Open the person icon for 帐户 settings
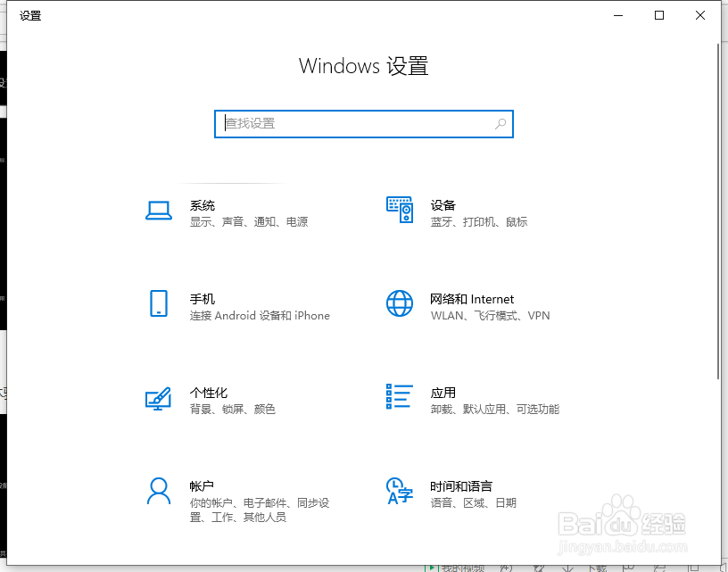This screenshot has height=572, width=728. 158,492
